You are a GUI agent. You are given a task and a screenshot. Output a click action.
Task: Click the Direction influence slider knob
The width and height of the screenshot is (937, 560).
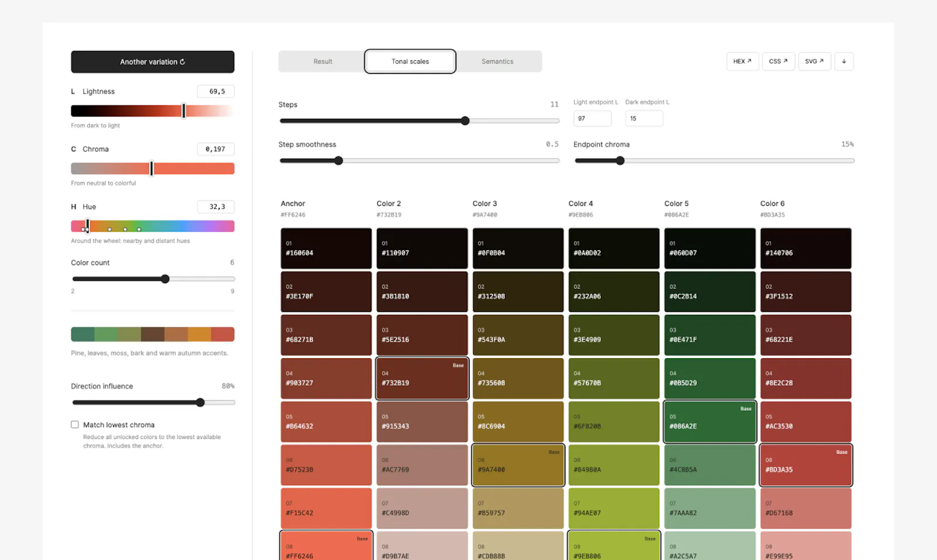pyautogui.click(x=200, y=403)
